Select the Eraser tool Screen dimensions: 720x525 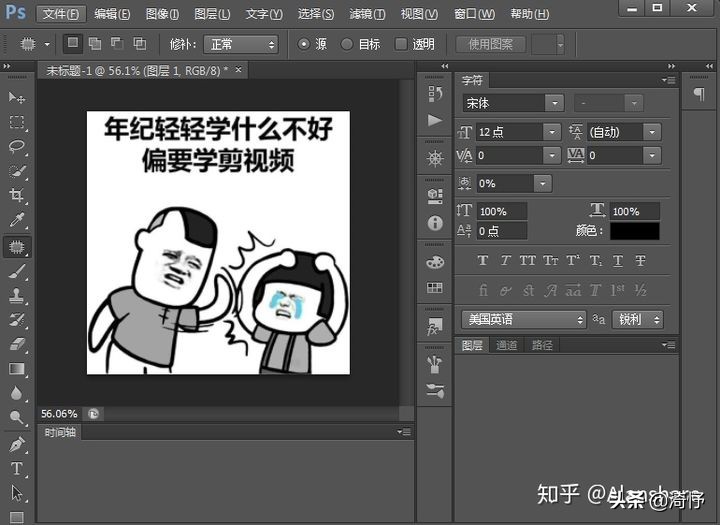[17, 344]
